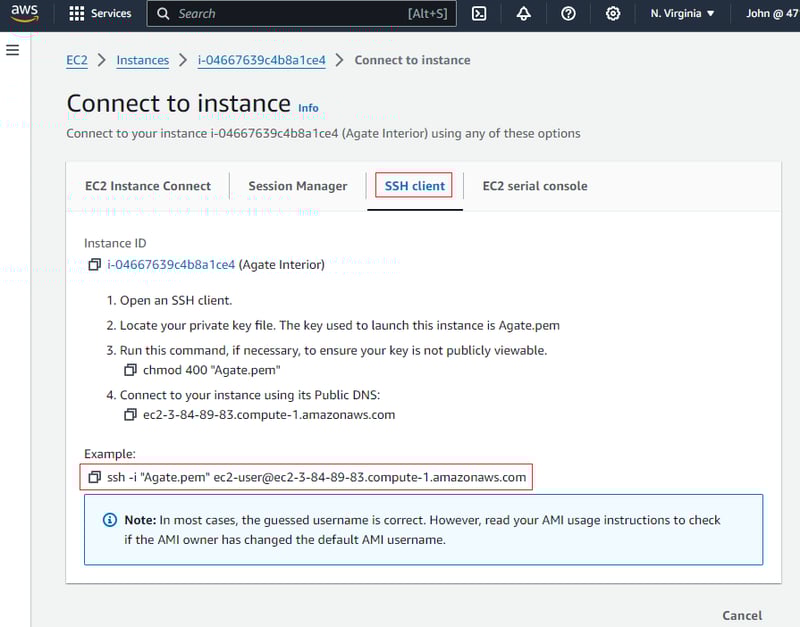The image size is (800, 627).
Task: Launch CloudShell from the top bar
Action: [479, 14]
